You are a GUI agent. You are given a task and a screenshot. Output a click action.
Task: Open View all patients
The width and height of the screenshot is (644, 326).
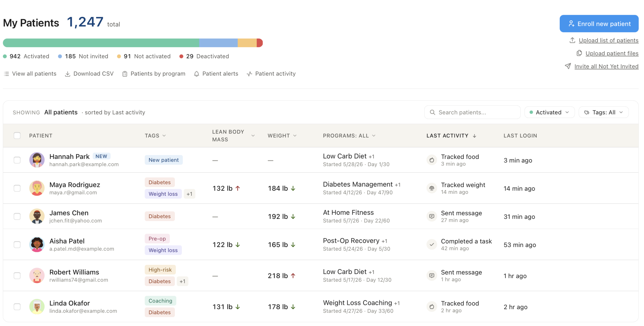point(30,74)
